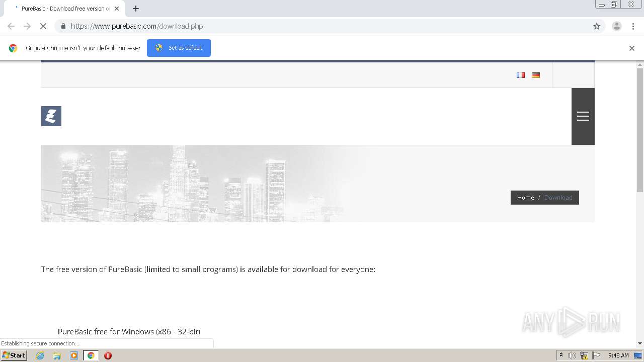644x362 pixels.
Task: Bookmark this page with star icon
Action: point(597,26)
